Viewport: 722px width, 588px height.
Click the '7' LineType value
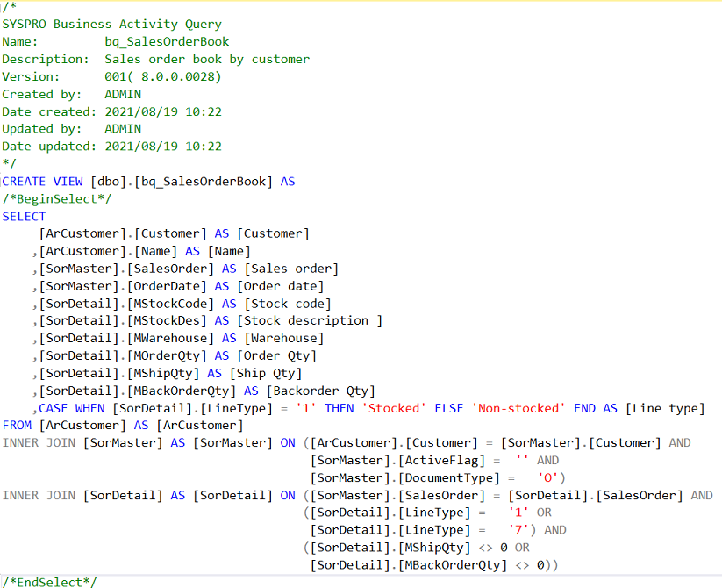pos(518,530)
